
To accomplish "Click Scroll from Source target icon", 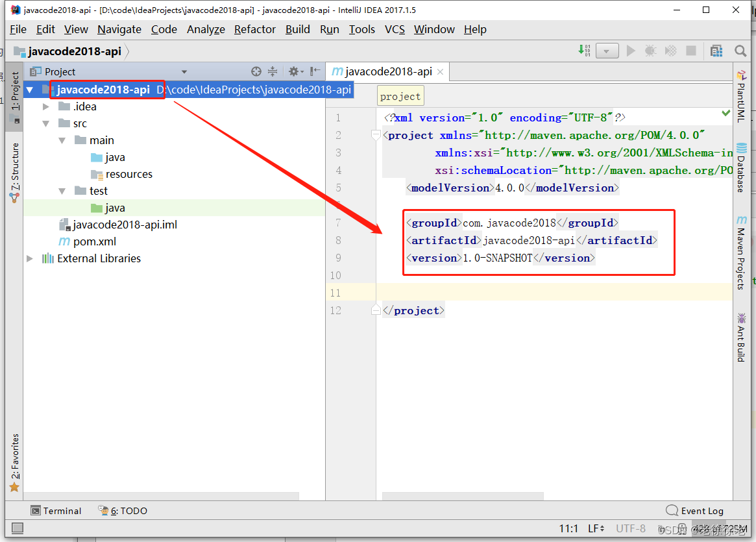I will point(256,71).
